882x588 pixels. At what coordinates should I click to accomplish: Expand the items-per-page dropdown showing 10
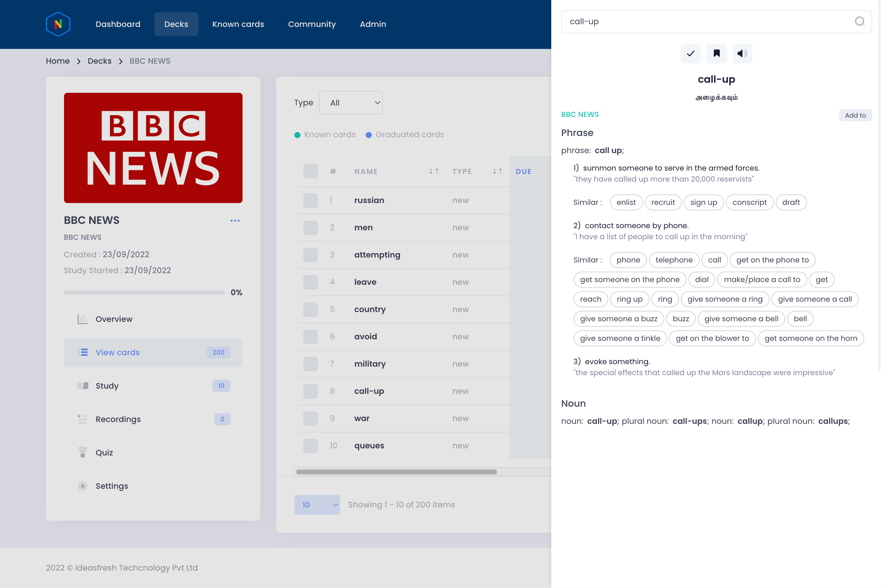318,505
